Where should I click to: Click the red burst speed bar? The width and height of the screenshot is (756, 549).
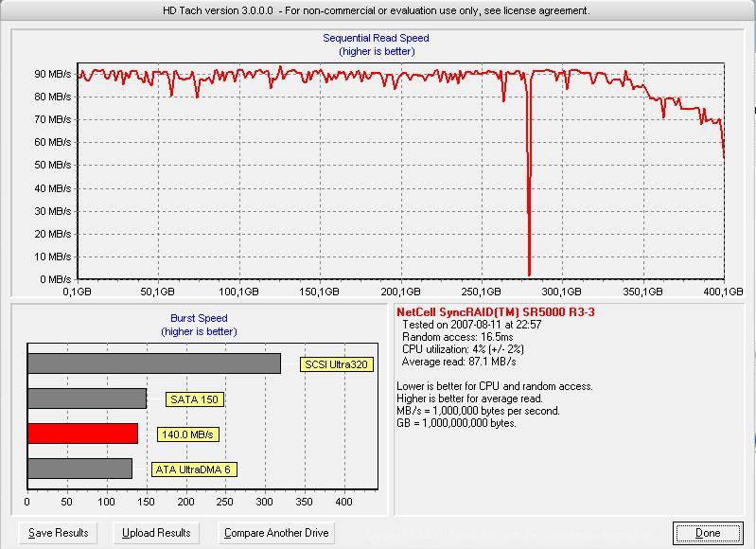(x=83, y=434)
